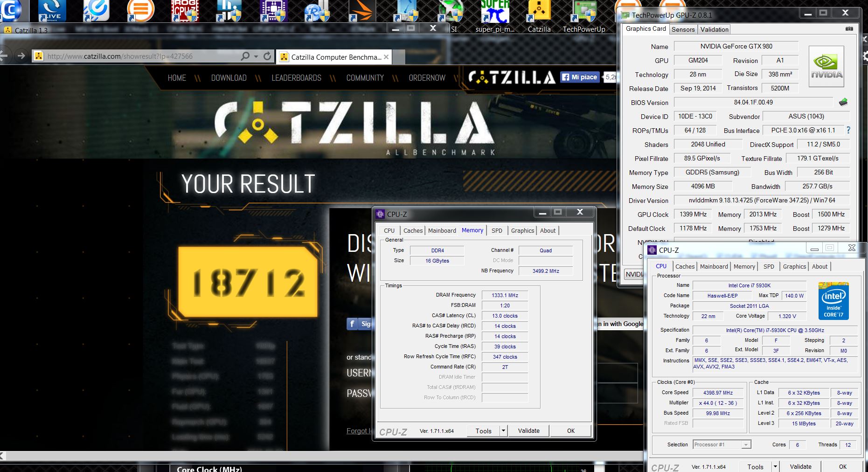Open the SPD tab in CPU-Z Memory window

[497, 230]
